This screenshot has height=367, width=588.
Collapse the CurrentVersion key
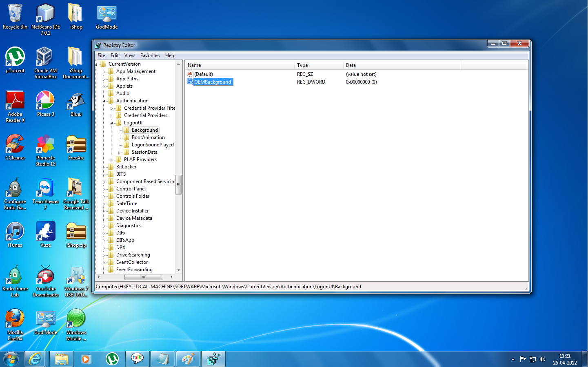pyautogui.click(x=97, y=64)
